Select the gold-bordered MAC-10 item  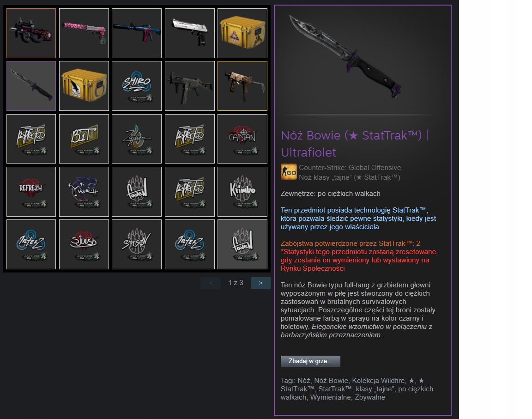click(x=242, y=86)
